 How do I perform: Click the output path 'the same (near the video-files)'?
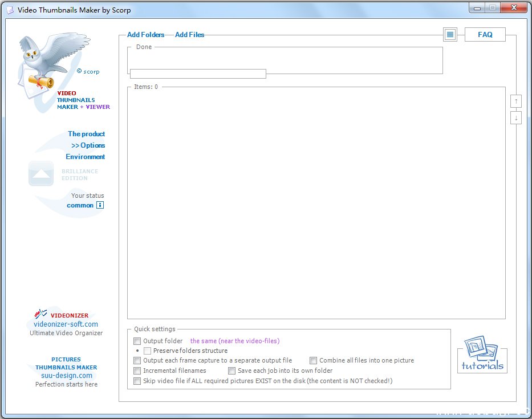point(234,341)
